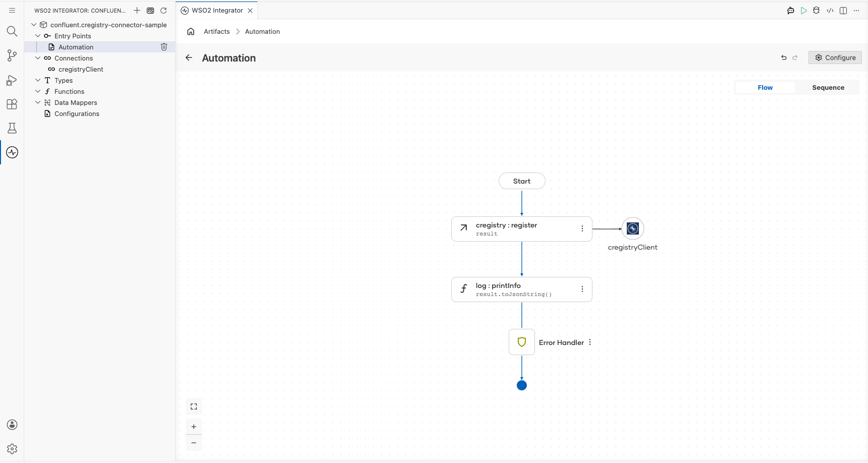Go back with the left arrow beside Automation
This screenshot has height=463, width=868.
pyautogui.click(x=189, y=57)
